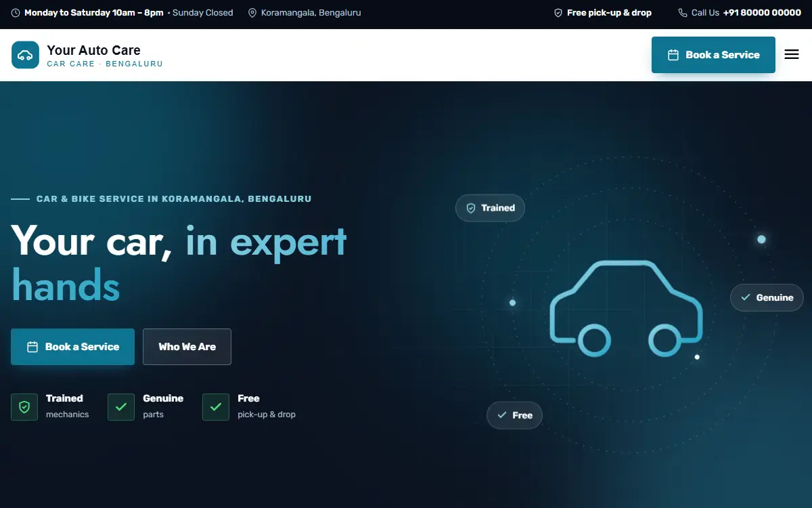The width and height of the screenshot is (812, 508).
Task: Click the Genuine parts label
Action: click(x=163, y=406)
